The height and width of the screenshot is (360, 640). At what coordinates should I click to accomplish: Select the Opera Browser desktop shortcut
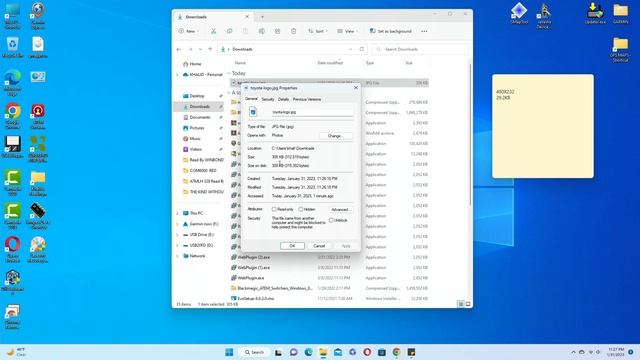[x=13, y=249]
